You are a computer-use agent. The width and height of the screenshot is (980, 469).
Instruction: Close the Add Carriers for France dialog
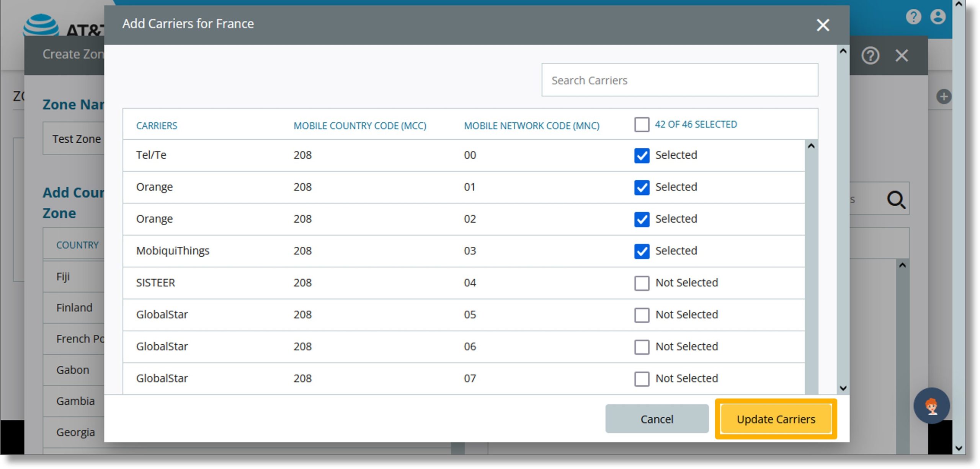click(823, 25)
